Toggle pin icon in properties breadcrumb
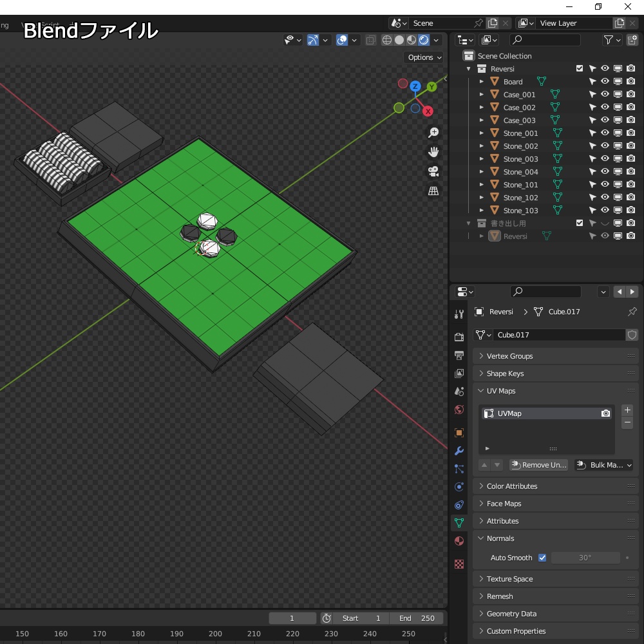The height and width of the screenshot is (644, 644). point(632,312)
